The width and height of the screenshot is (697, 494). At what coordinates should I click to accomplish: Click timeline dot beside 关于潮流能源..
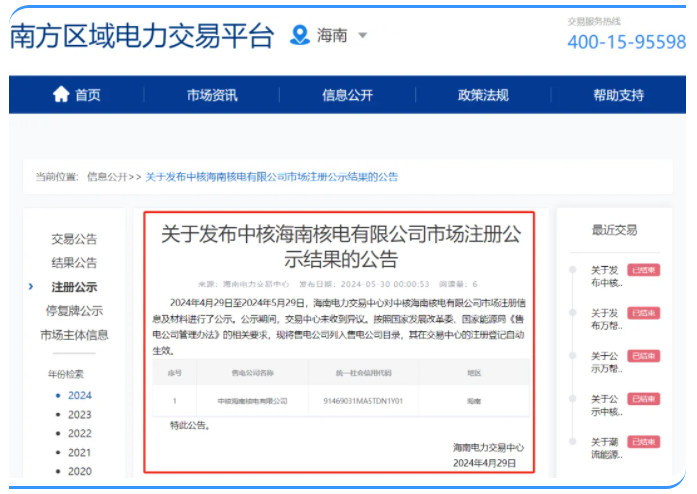click(573, 442)
